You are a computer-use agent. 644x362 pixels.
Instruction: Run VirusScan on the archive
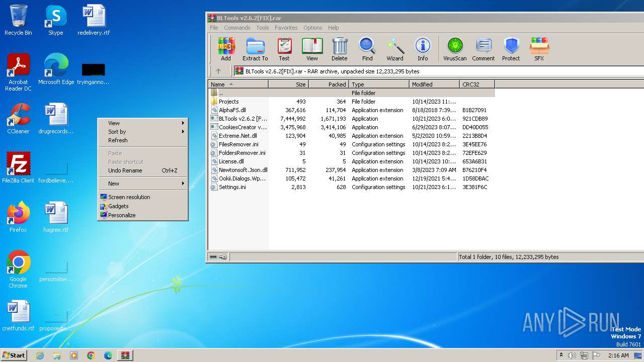455,49
